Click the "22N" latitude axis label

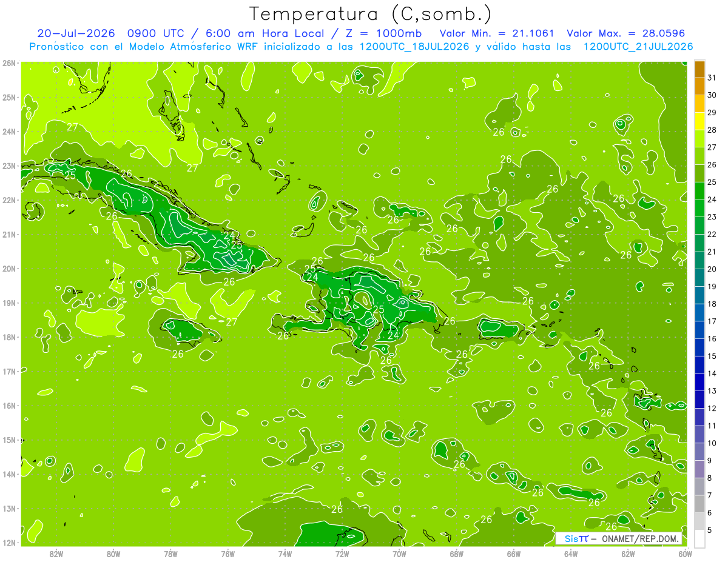(x=10, y=200)
